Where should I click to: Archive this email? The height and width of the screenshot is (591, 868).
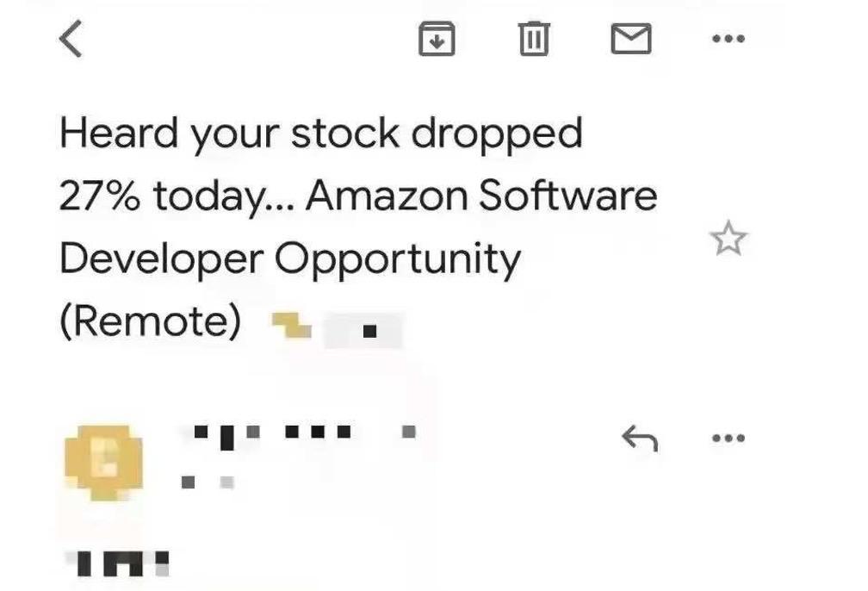click(437, 40)
